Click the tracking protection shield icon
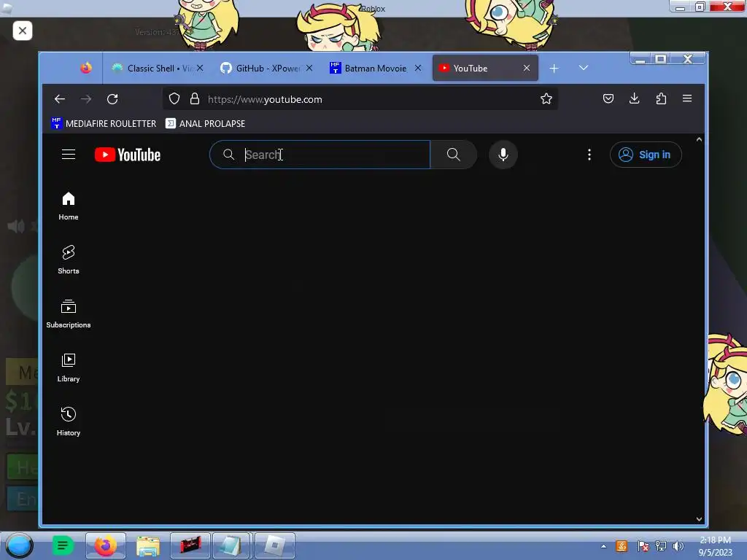Screen dimensions: 747x560 (x=174, y=98)
